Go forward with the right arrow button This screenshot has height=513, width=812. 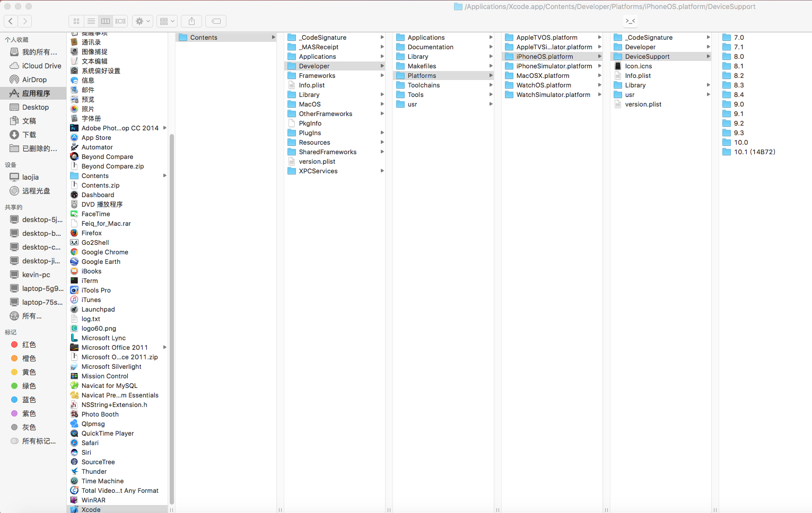25,21
